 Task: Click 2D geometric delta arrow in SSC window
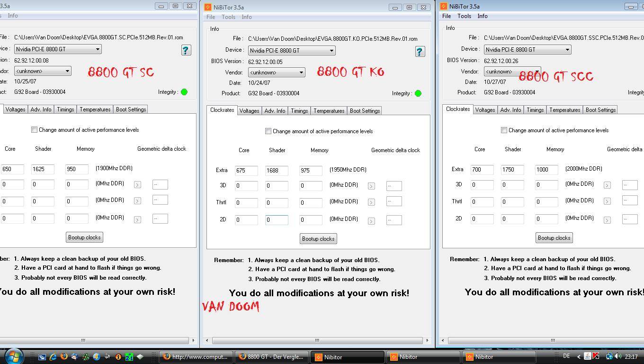click(607, 220)
